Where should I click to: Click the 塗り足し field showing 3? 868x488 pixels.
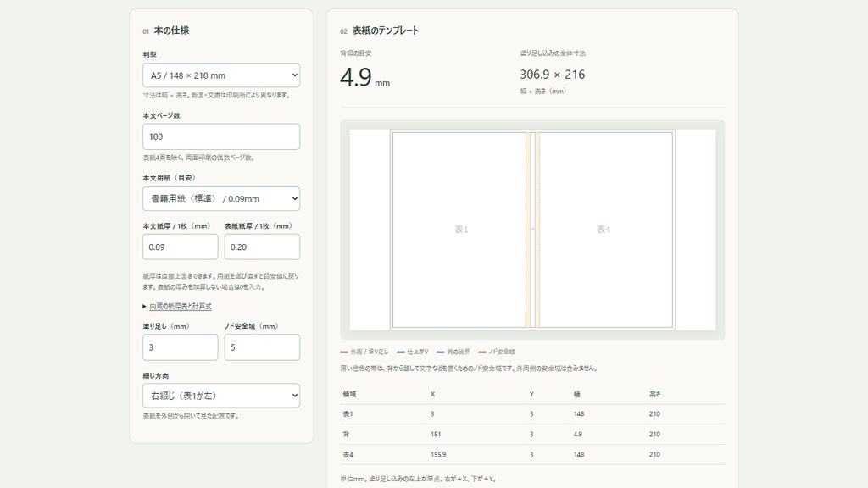(x=180, y=347)
